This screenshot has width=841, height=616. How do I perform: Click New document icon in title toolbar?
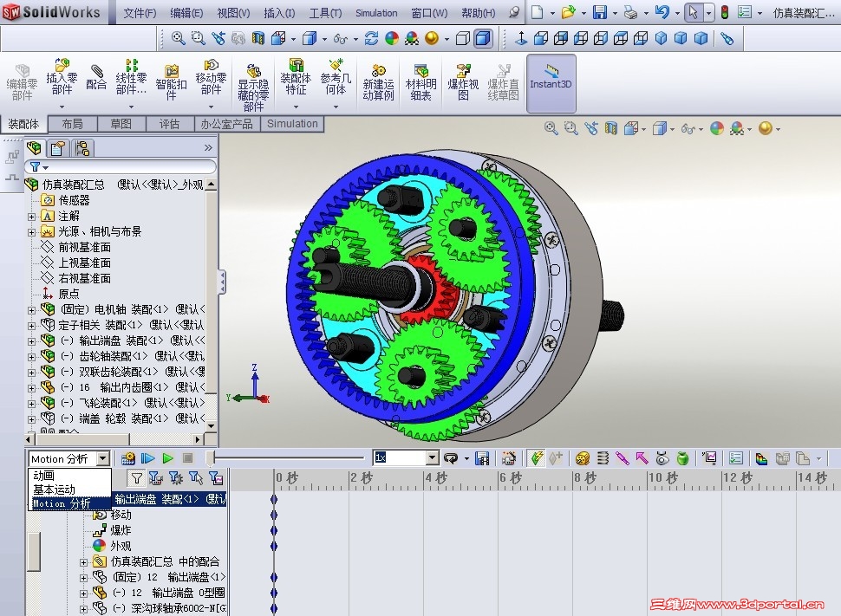537,12
